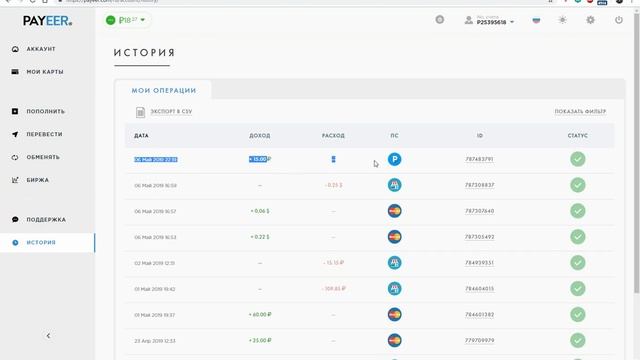The image size is (640, 360).
Task: Select the История sidebar item
Action: [x=47, y=242]
